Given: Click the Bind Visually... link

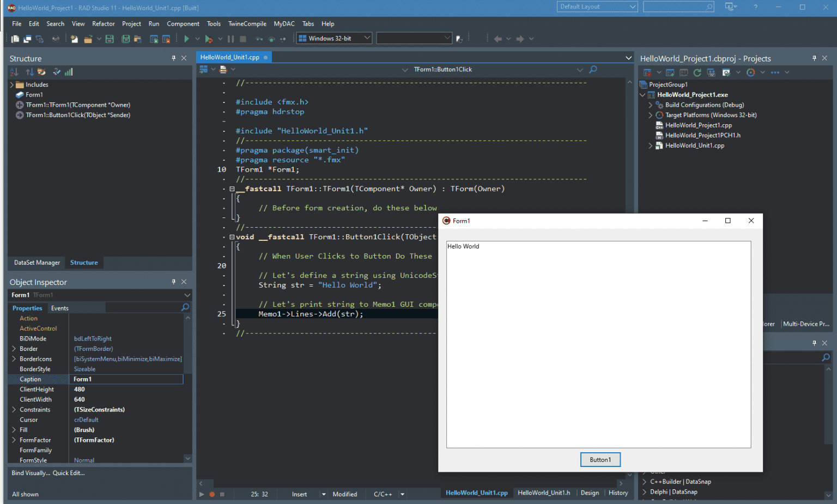Looking at the screenshot, I should [x=31, y=473].
